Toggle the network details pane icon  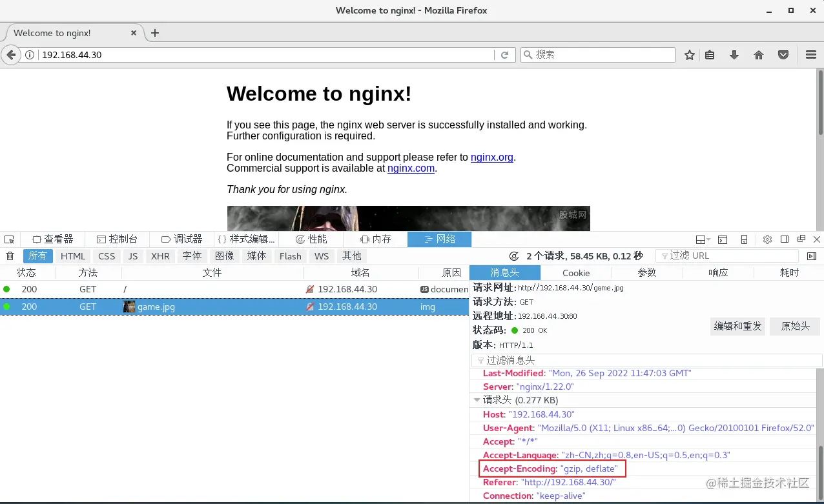812,256
